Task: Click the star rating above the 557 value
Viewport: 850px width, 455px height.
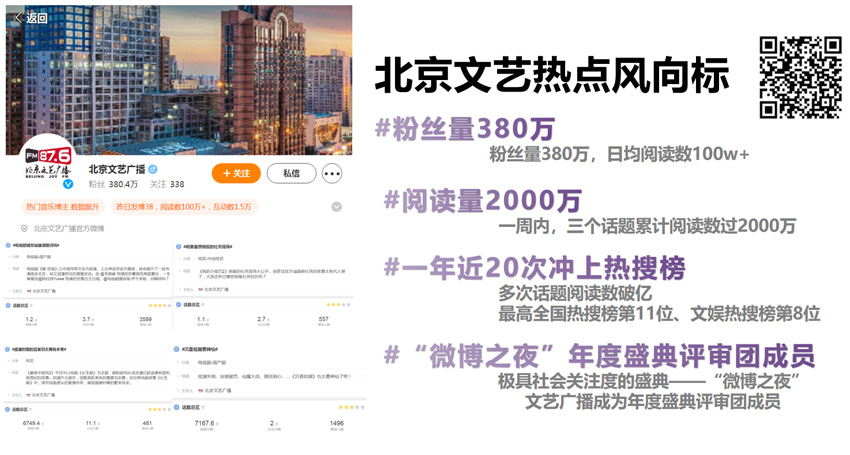Action: (338, 305)
